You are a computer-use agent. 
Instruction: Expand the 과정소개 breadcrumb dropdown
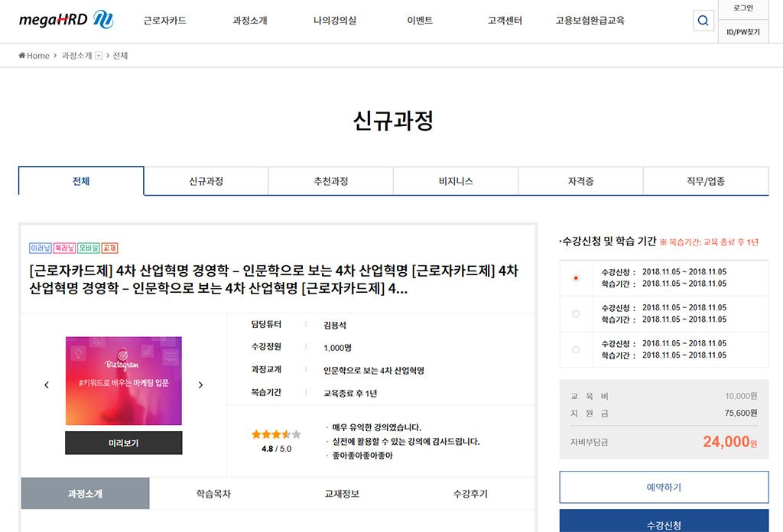tap(99, 56)
